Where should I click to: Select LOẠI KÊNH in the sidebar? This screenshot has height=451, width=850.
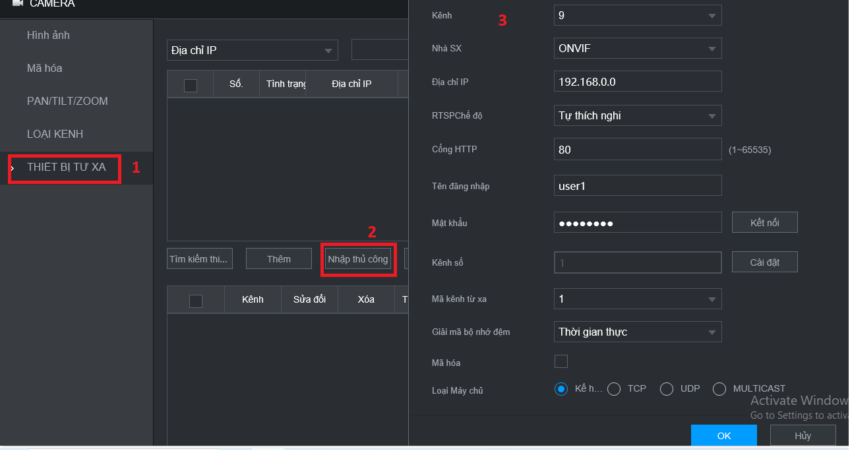tap(55, 134)
